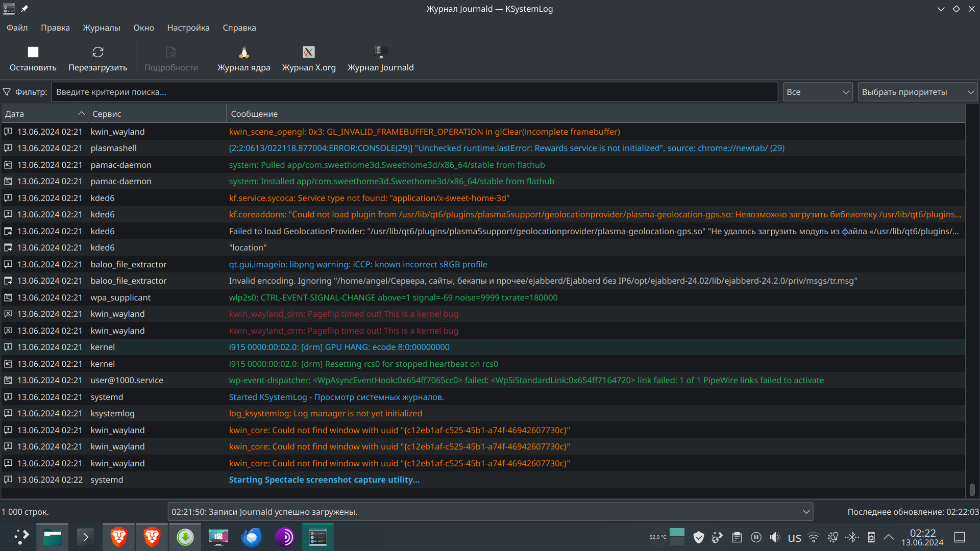980x551 pixels.
Task: Open the Настройка menu
Action: pyautogui.click(x=188, y=28)
